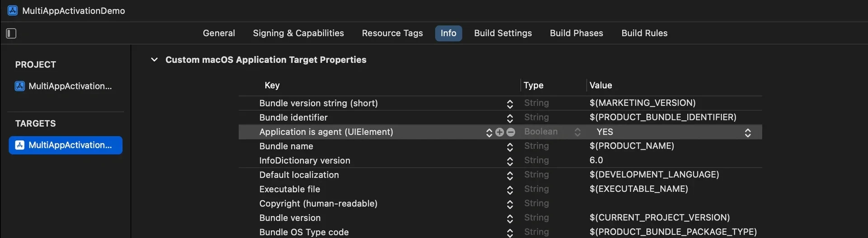Open Build Phases tab
This screenshot has width=868, height=238.
point(576,33)
